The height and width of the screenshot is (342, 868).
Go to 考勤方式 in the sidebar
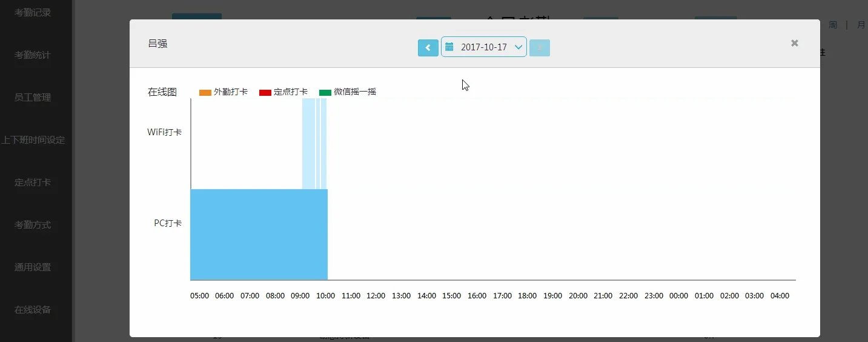(33, 225)
